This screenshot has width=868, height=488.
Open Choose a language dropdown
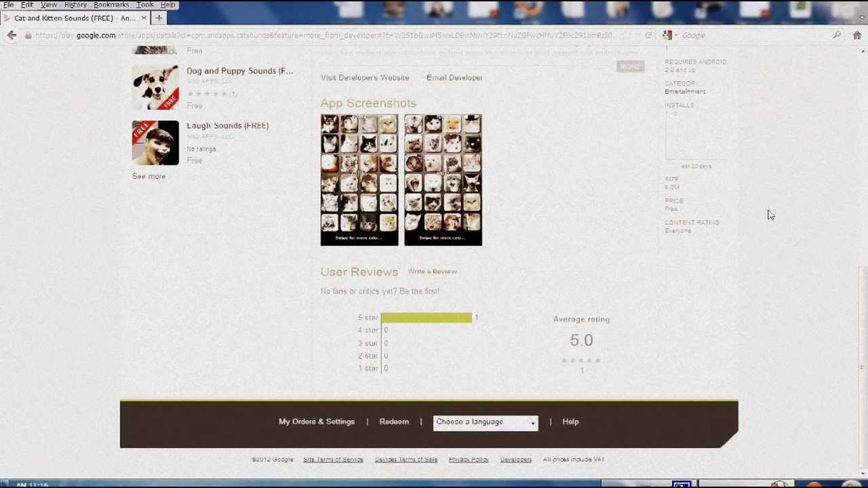click(x=486, y=422)
